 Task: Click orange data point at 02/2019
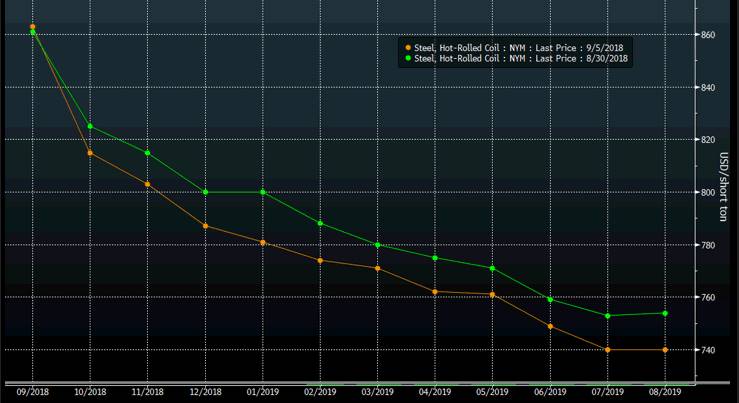[x=320, y=261]
